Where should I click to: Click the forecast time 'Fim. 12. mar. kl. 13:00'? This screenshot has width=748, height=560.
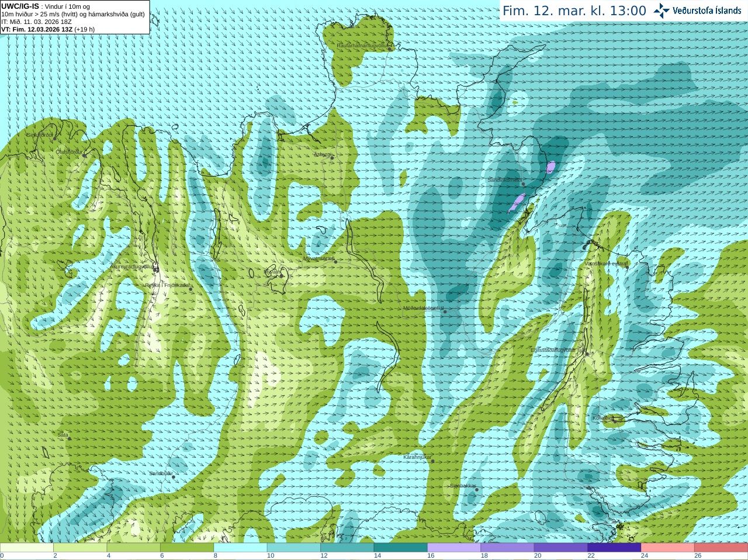point(574,11)
